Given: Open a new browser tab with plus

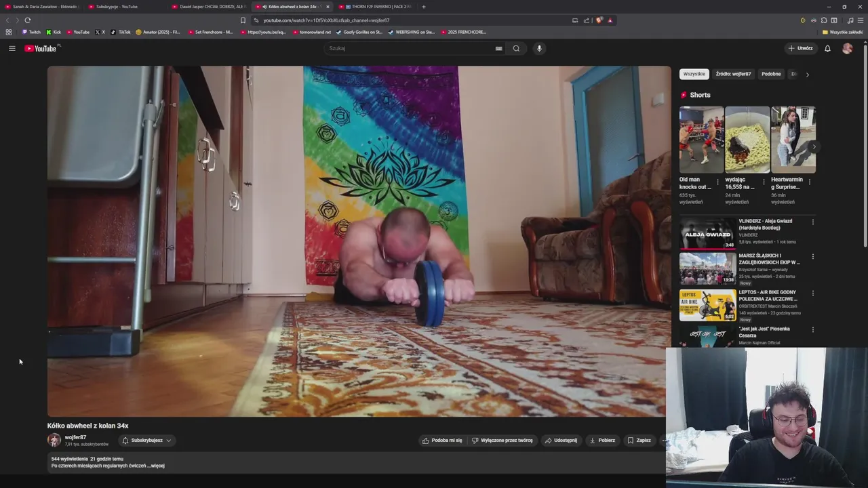Looking at the screenshot, I should pos(424,7).
